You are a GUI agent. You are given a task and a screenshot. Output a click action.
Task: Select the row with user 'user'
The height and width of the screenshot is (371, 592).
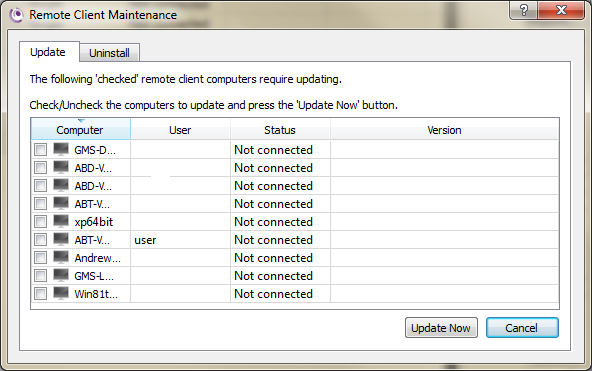[x=294, y=240]
